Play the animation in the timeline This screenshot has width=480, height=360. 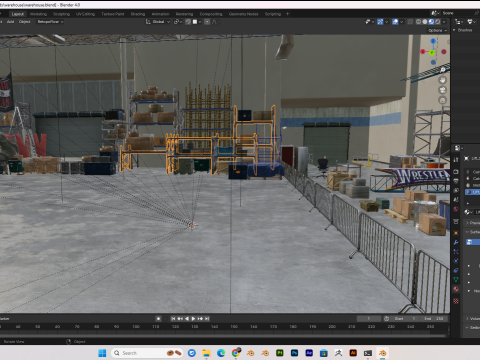(193, 319)
